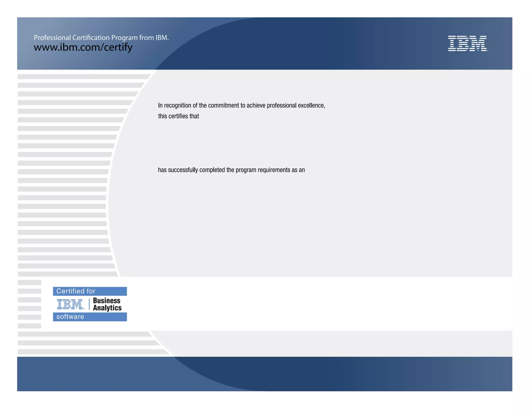This screenshot has height=411, width=532.
Task: Open the www.ibm.com/certify link
Action: pos(83,47)
